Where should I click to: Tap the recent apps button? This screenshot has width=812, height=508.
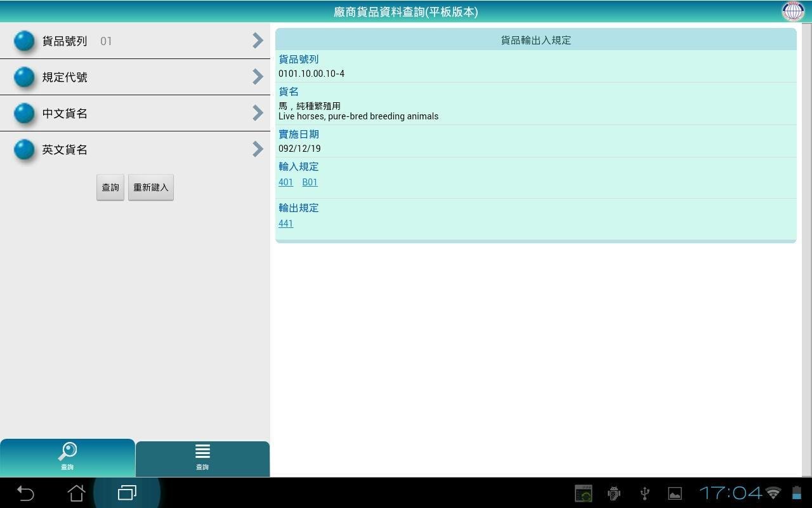[x=127, y=493]
